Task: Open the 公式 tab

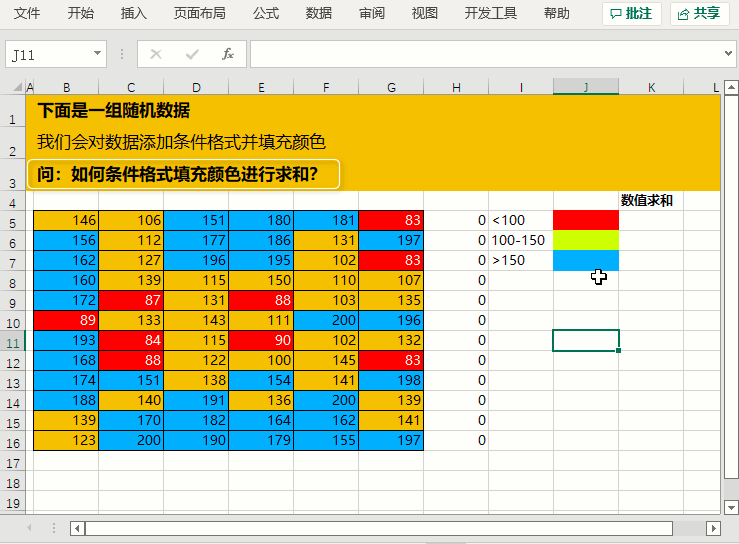Action: (x=266, y=13)
